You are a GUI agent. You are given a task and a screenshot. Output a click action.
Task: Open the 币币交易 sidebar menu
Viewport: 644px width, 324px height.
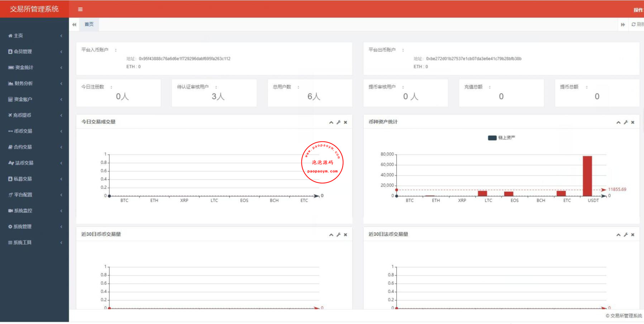[34, 131]
